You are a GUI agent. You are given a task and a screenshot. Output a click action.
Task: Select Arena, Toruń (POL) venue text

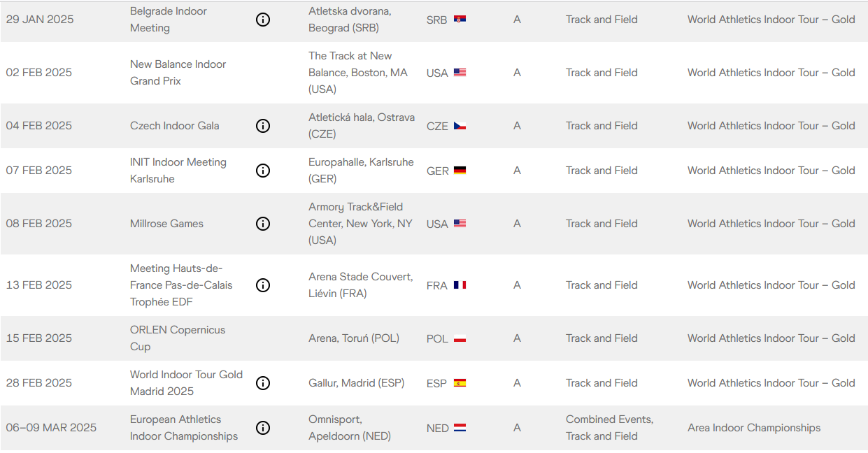point(354,338)
